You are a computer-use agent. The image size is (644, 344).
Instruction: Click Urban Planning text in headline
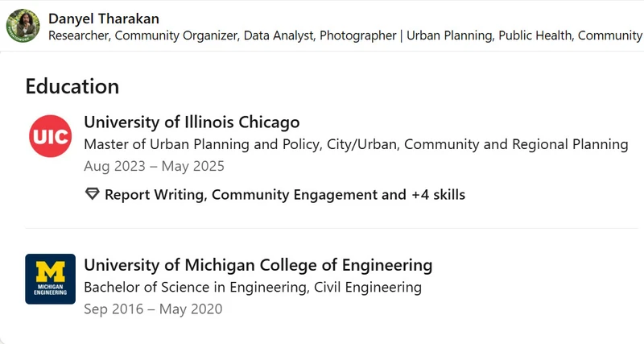pyautogui.click(x=449, y=35)
